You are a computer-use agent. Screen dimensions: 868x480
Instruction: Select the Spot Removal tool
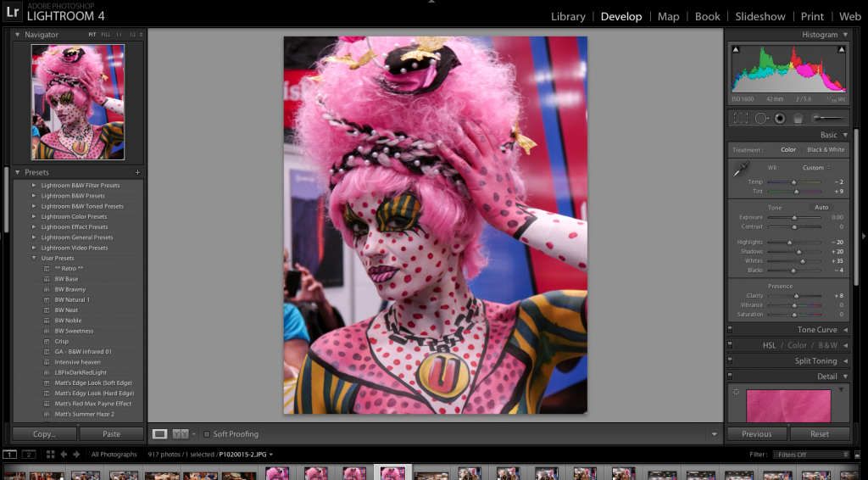pos(761,118)
